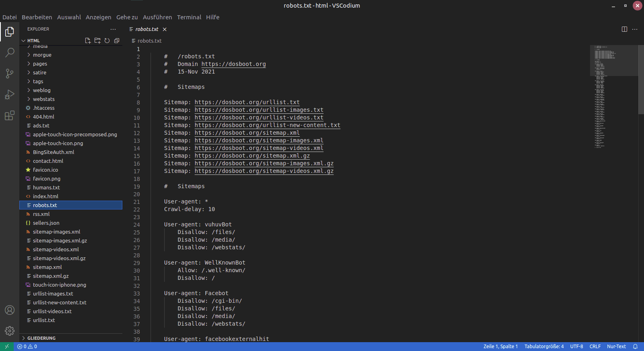This screenshot has width=644, height=351.
Task: Open humans.txt in the file tree
Action: tap(71, 187)
